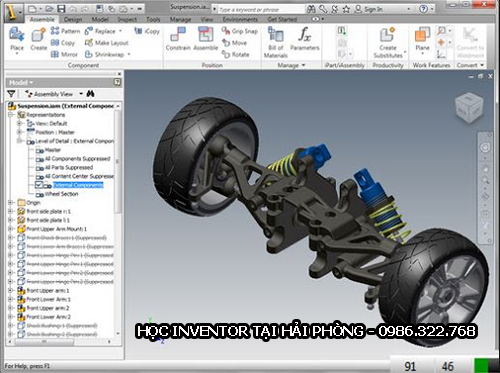Image resolution: width=500 pixels, height=373 pixels.
Task: Click the Save icon in quick access toolbar
Action: pyautogui.click(x=61, y=9)
